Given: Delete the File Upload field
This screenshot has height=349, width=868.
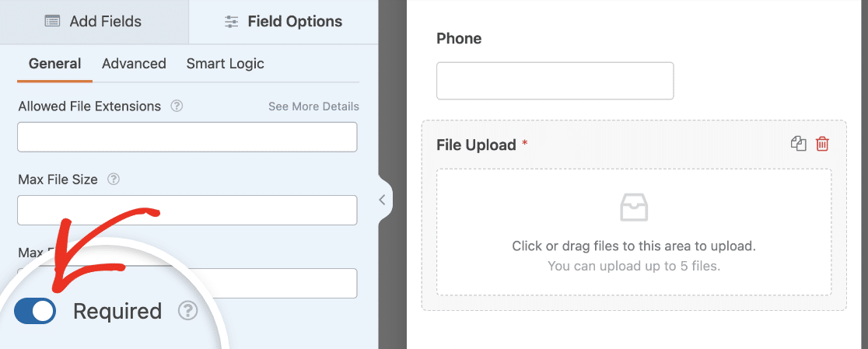Looking at the screenshot, I should 822,145.
